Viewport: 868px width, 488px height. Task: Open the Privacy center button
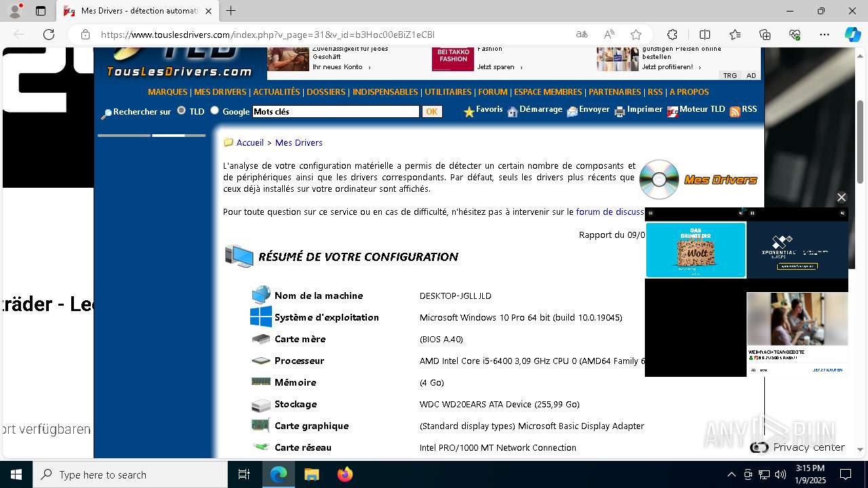point(797,447)
